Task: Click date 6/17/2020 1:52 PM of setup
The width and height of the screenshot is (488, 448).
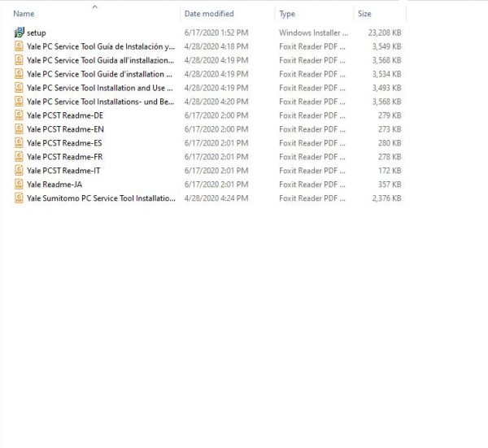Action: coord(216,33)
